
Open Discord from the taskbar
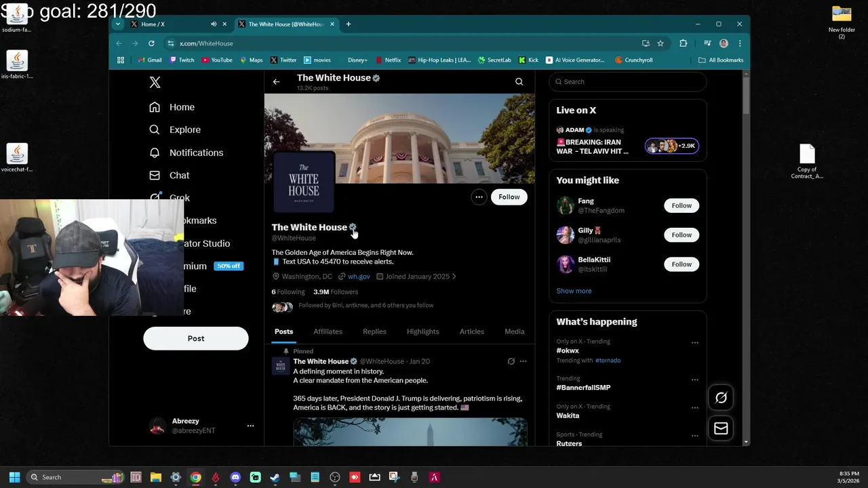tap(235, 477)
